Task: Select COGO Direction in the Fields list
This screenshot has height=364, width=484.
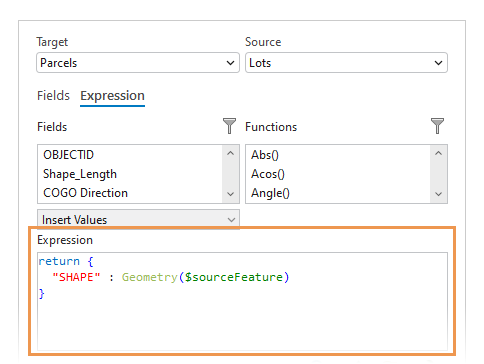Action: pos(130,193)
